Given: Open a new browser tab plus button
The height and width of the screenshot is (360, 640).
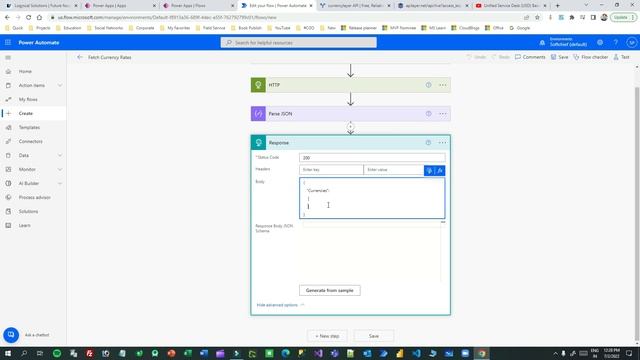Looking at the screenshot, I should tap(557, 6).
